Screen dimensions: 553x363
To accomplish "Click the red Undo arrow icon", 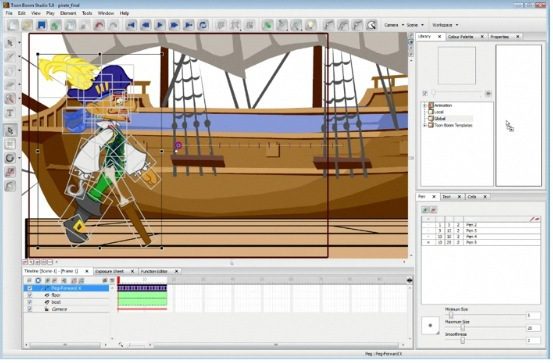I will pyautogui.click(x=99, y=25).
